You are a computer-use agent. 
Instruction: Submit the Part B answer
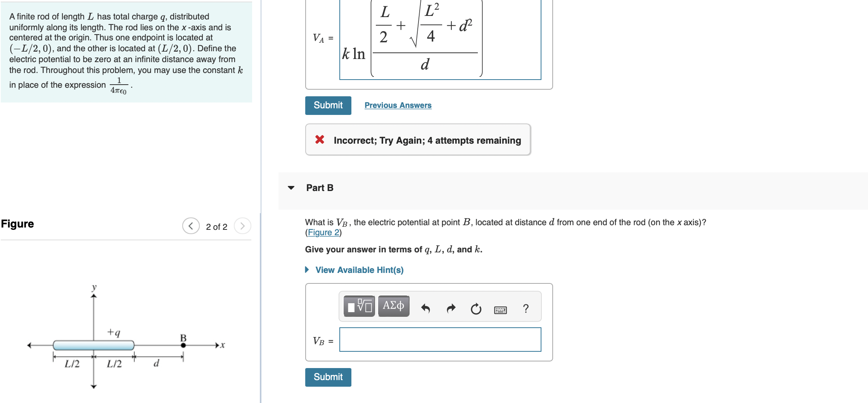(328, 377)
